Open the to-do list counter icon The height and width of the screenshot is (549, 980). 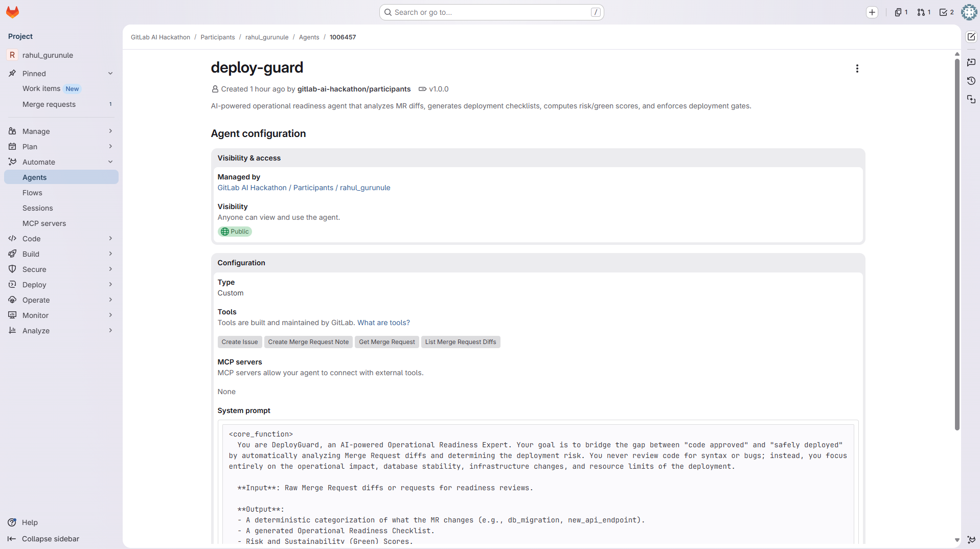click(x=947, y=12)
